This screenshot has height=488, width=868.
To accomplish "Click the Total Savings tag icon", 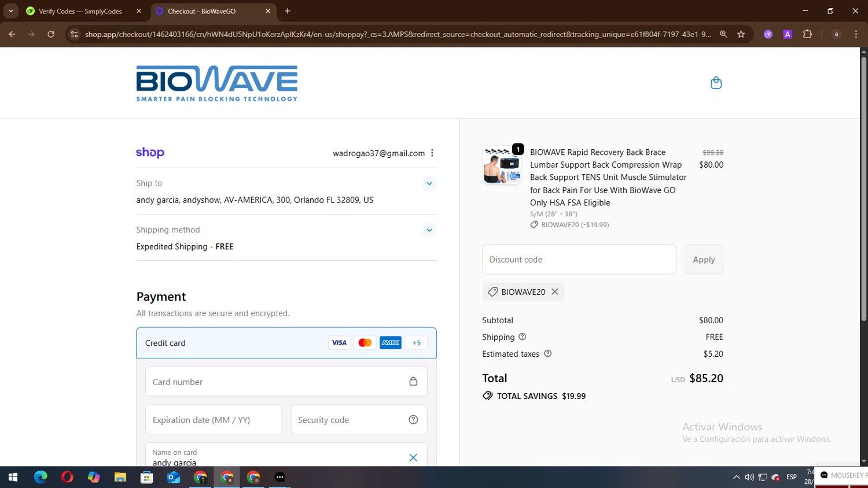I will click(488, 396).
